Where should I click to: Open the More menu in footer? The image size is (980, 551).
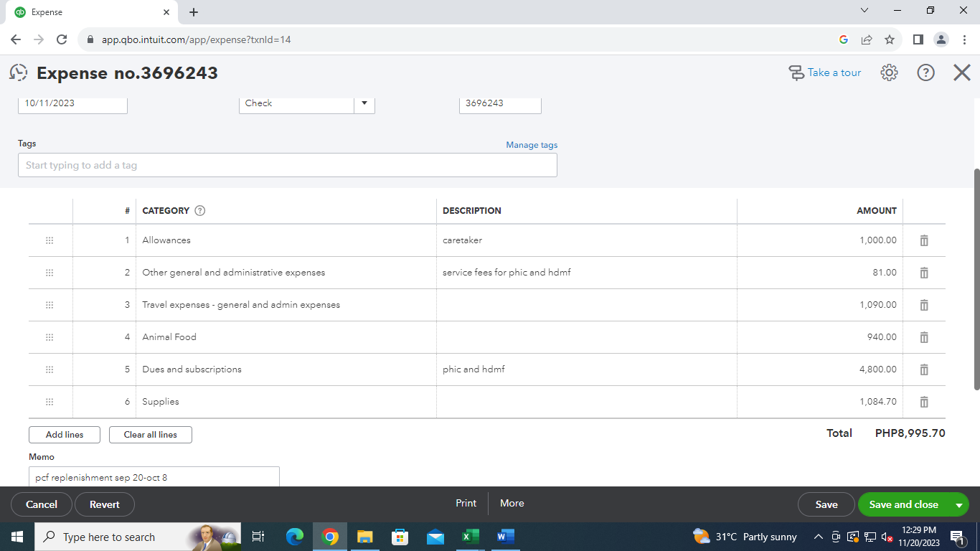(x=512, y=504)
